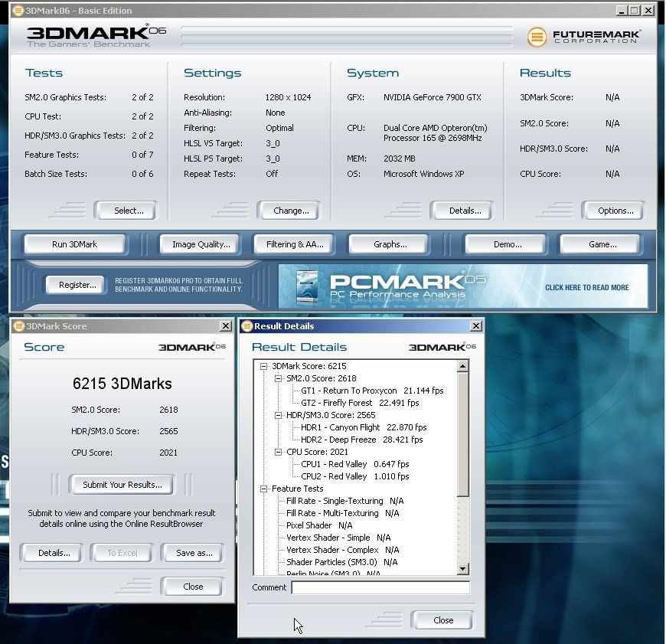
Task: Click the PCMark05 box product image
Action: click(x=307, y=286)
